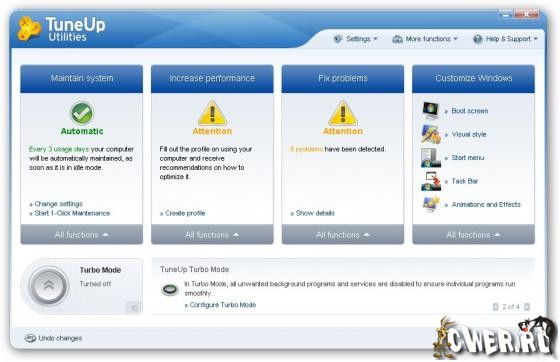Open the More functions dropdown

pos(424,39)
